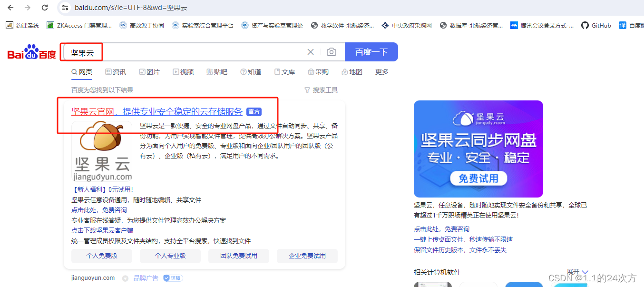Click the Baidu logo
This screenshot has width=644, height=287.
pyautogui.click(x=32, y=52)
